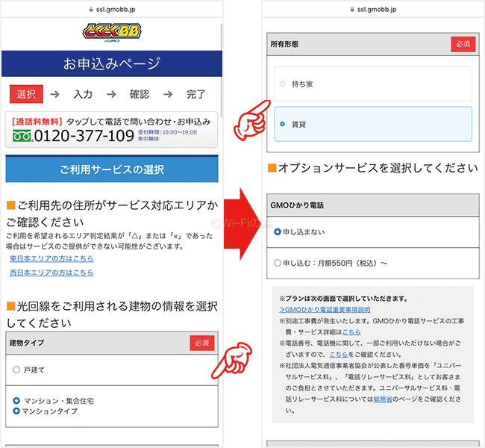Click the 必須 badge beside 建物タイプ
The height and width of the screenshot is (448, 485).
click(202, 343)
